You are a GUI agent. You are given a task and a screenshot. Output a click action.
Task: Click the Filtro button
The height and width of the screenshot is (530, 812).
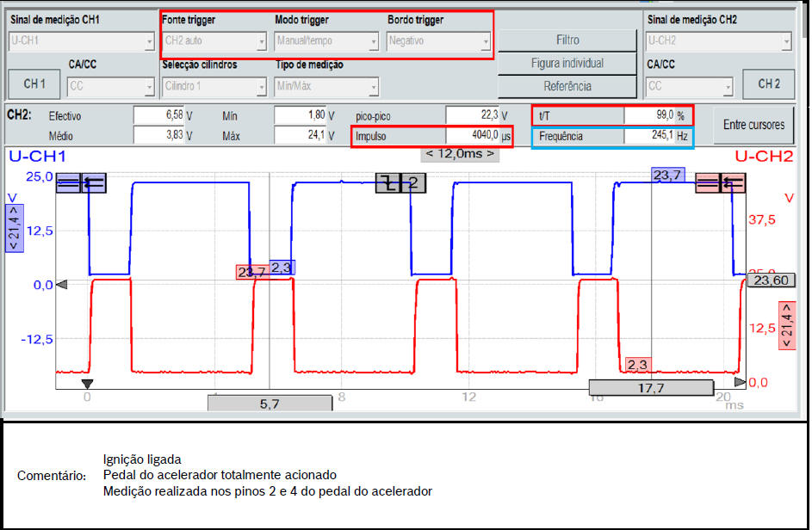coord(567,40)
